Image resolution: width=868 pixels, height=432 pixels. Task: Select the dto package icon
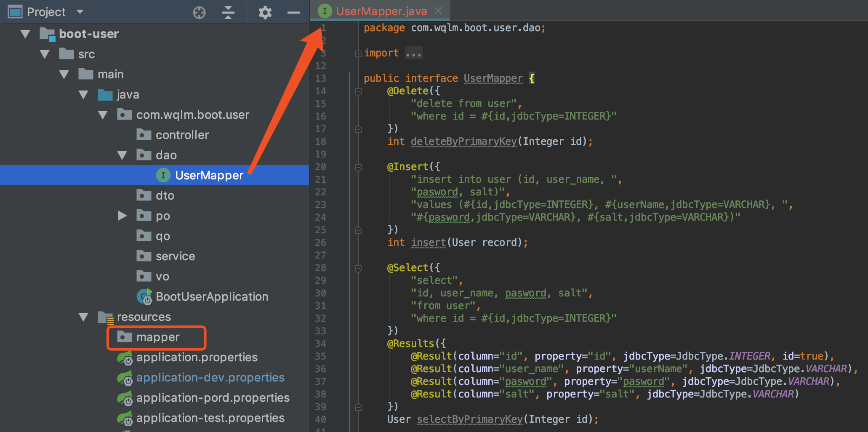144,195
